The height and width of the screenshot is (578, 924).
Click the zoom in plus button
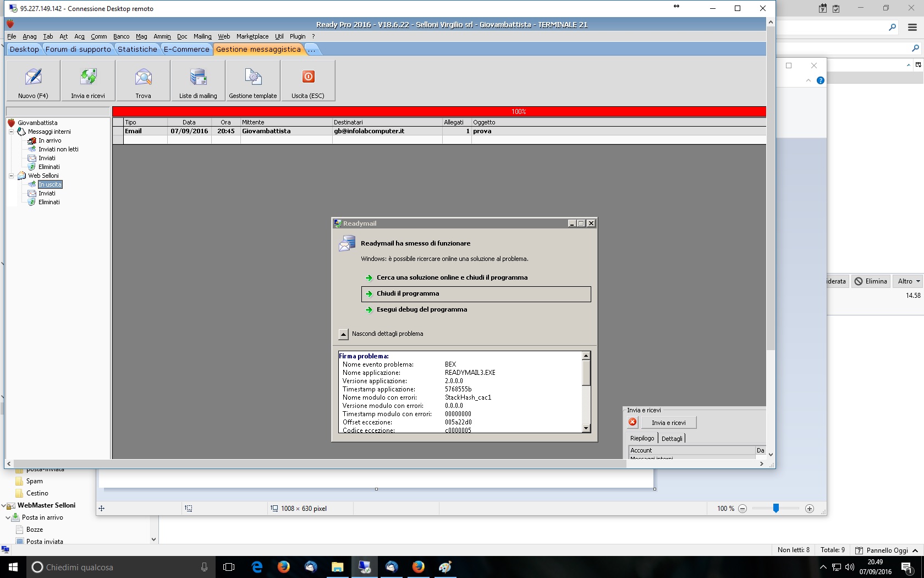pyautogui.click(x=810, y=509)
